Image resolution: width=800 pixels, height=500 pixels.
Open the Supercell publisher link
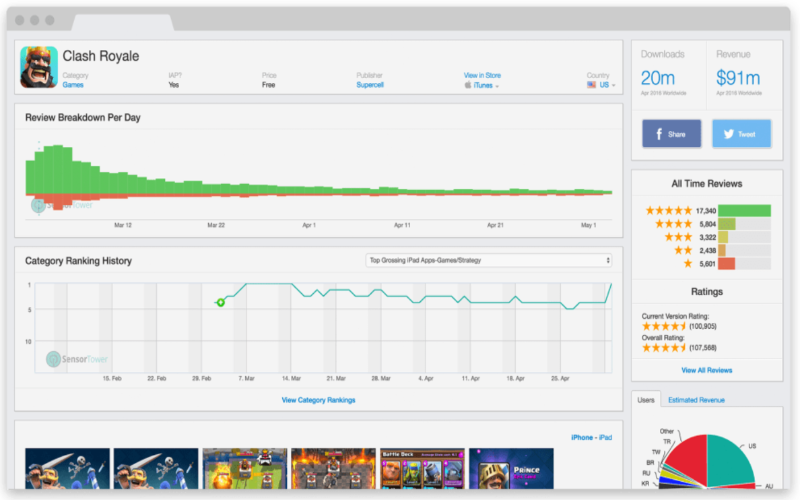370,85
